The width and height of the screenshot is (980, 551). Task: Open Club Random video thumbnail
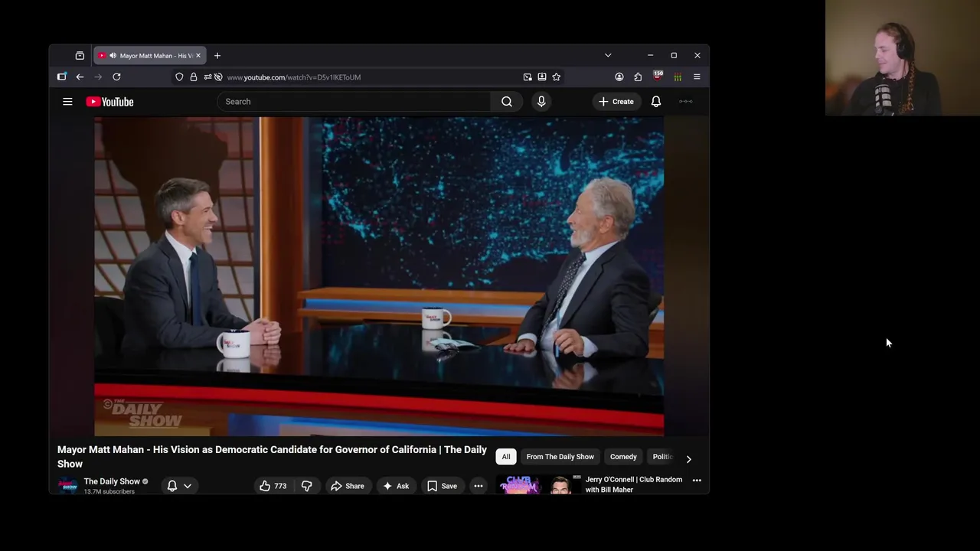(x=539, y=484)
